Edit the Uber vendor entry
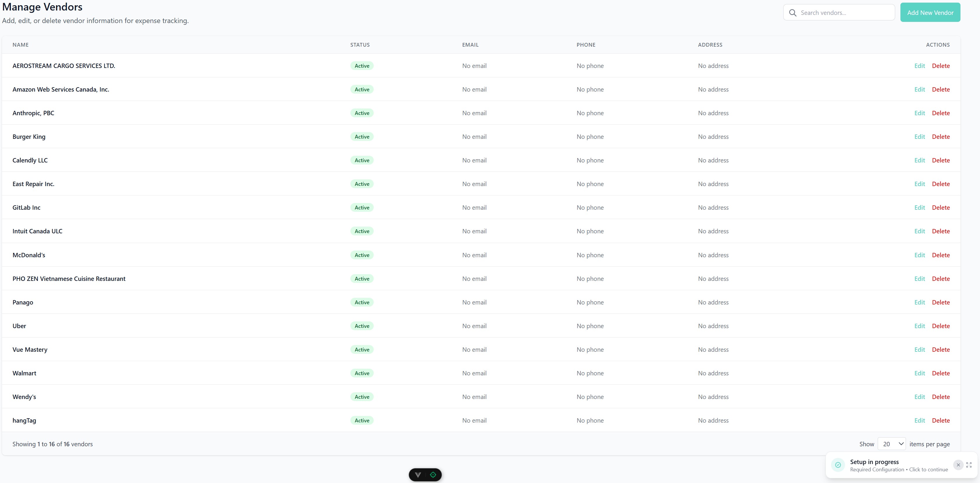 (919, 326)
